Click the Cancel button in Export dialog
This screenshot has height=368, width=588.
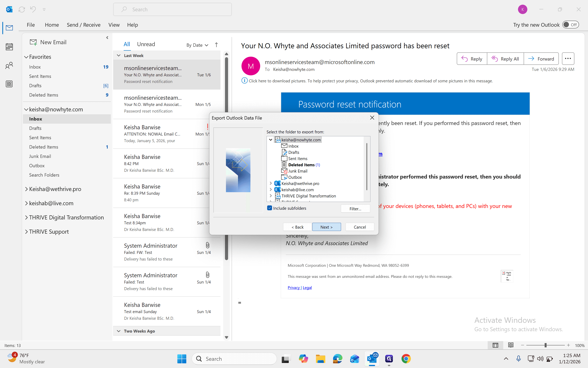point(360,227)
